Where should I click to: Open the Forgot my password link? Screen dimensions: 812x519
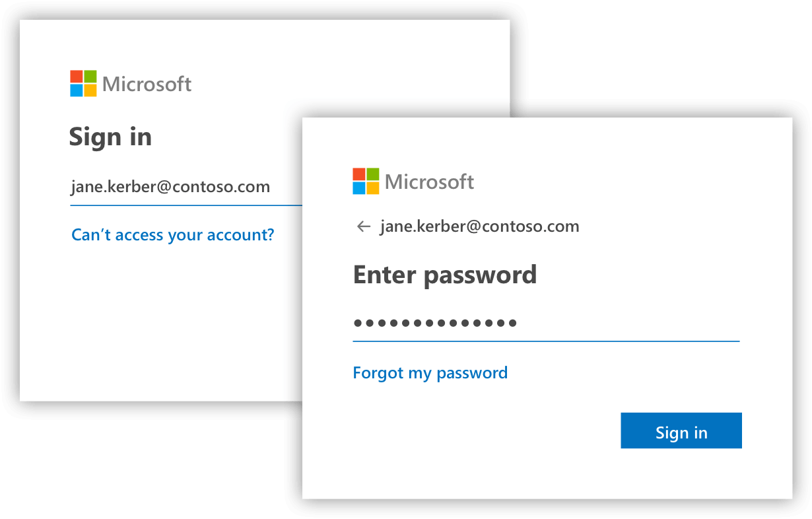430,373
